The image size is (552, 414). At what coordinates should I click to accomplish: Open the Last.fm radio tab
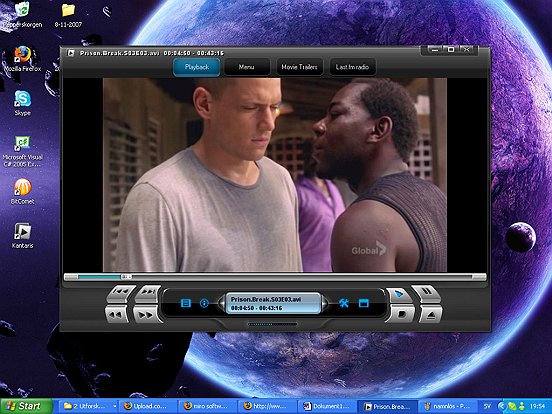point(352,67)
